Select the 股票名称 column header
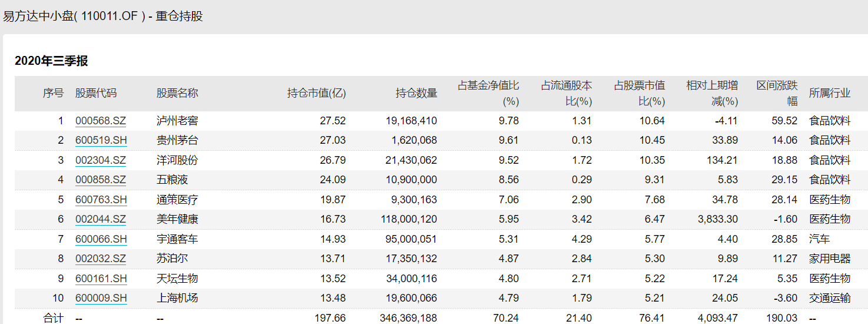The image size is (868, 324). pos(177,93)
